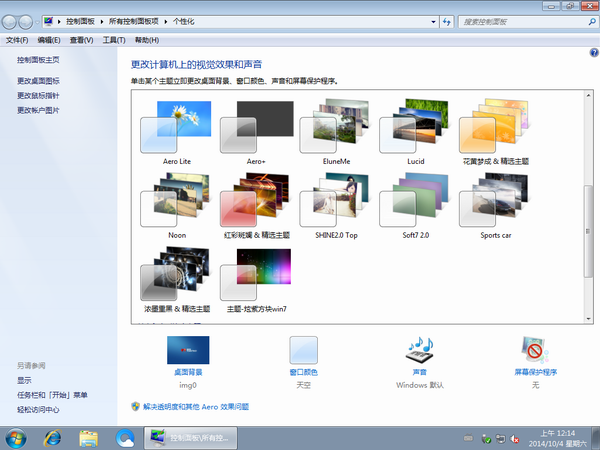Open 更改帐户图片 link
Image resolution: width=600 pixels, height=450 pixels.
tap(38, 110)
